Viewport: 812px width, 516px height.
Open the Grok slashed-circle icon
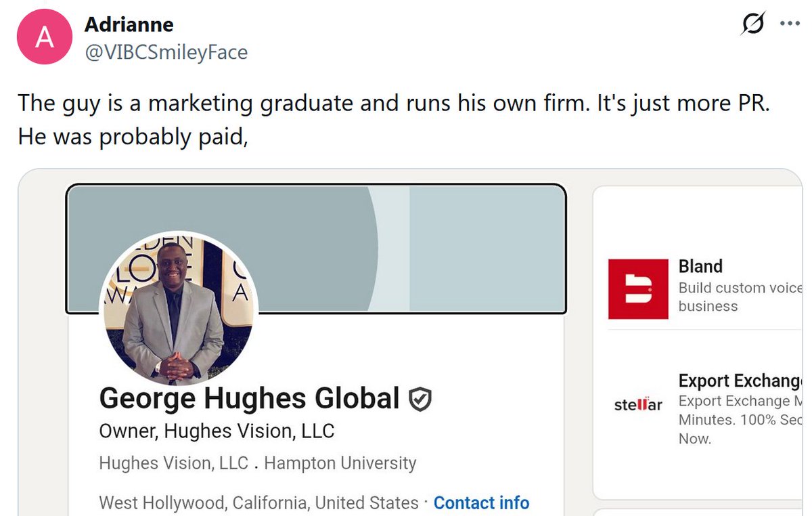(754, 24)
